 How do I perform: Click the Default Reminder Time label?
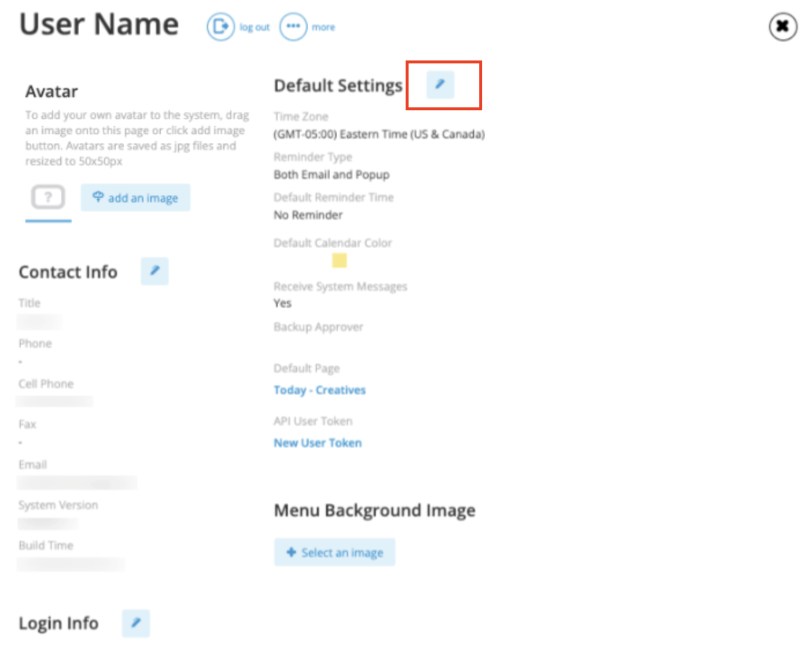(333, 198)
